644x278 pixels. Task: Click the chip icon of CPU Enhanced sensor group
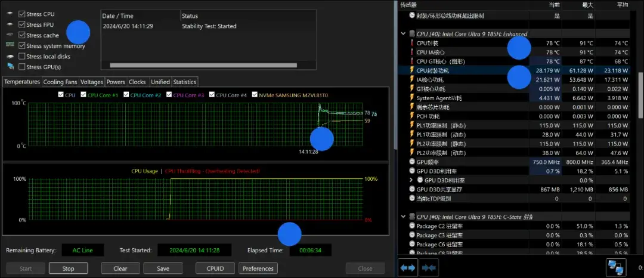coord(412,33)
